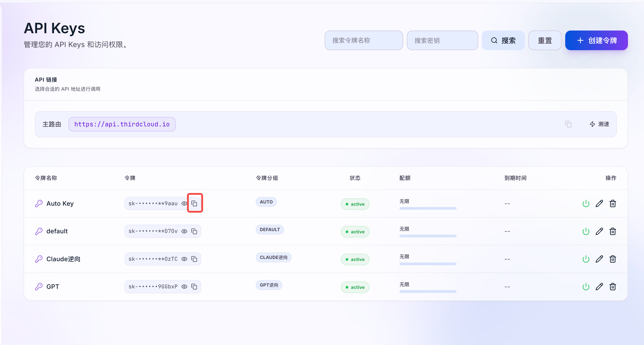Click masked token sk-********0zTC

(153, 259)
